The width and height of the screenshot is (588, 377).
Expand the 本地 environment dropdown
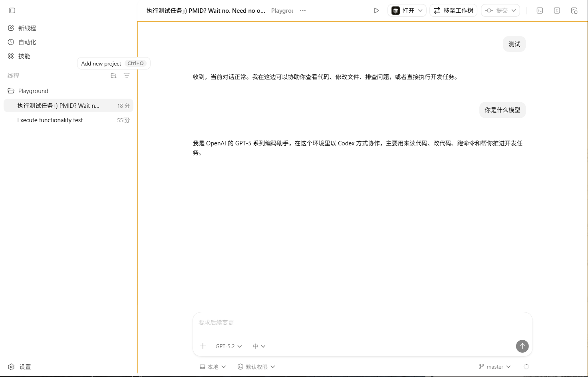click(x=213, y=367)
